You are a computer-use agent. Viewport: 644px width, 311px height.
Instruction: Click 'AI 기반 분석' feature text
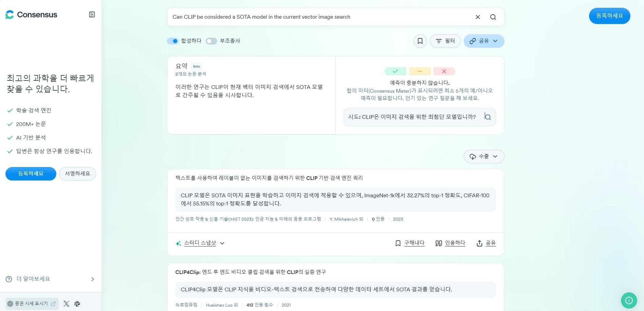coord(31,138)
